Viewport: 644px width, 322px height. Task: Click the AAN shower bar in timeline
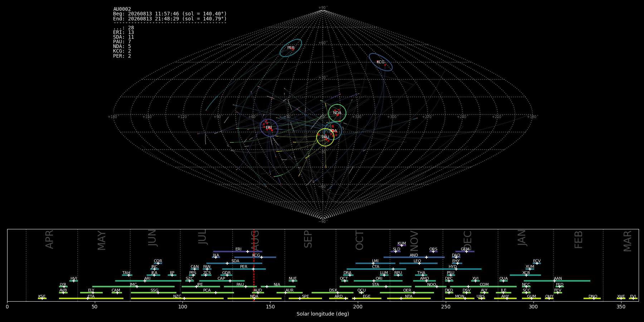click(557, 281)
